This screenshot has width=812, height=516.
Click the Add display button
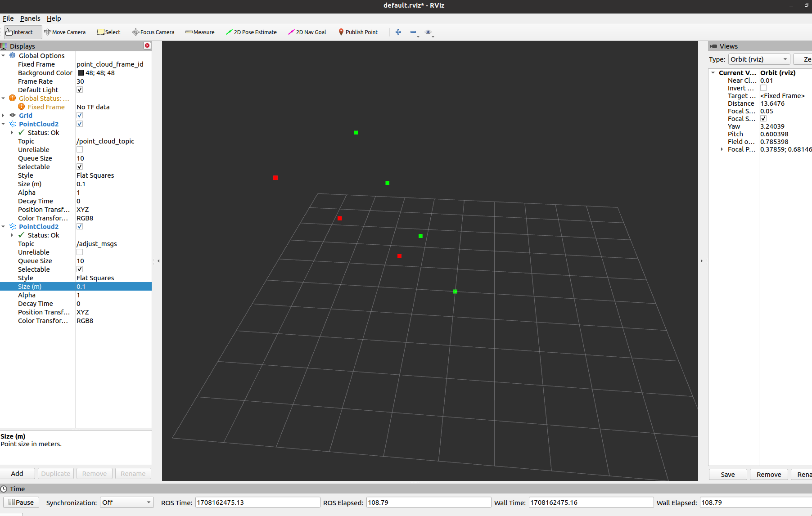point(17,473)
